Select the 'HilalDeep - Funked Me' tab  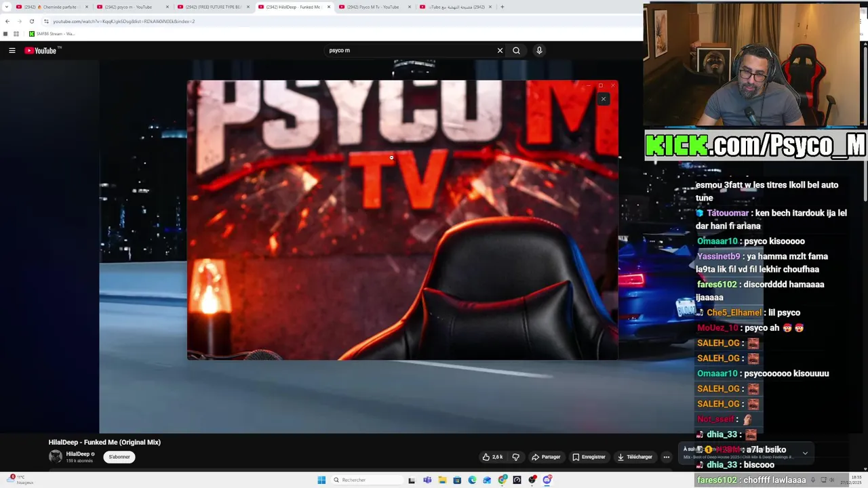pyautogui.click(x=293, y=7)
